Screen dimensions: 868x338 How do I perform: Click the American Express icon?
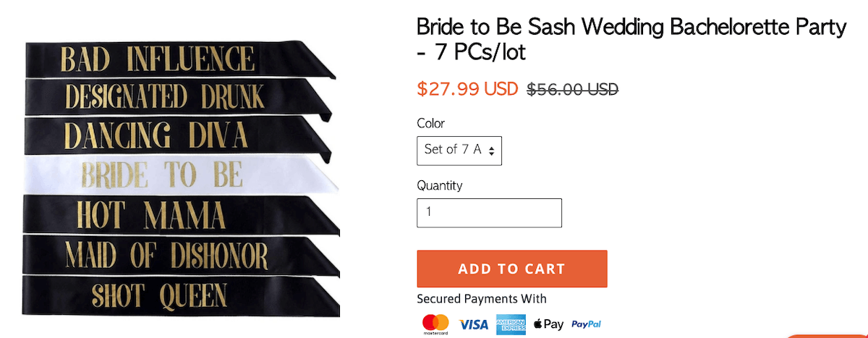pos(511,324)
